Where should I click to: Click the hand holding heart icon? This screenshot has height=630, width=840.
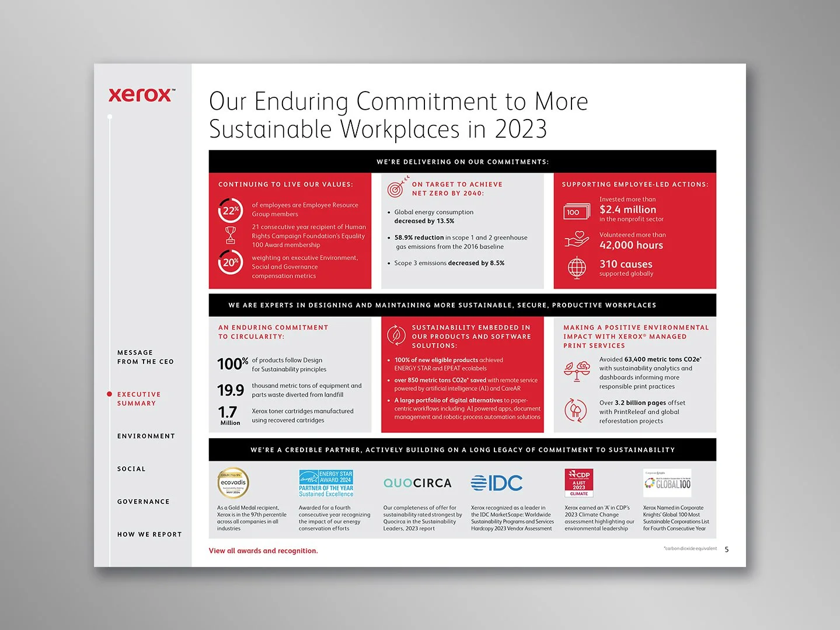coord(577,239)
